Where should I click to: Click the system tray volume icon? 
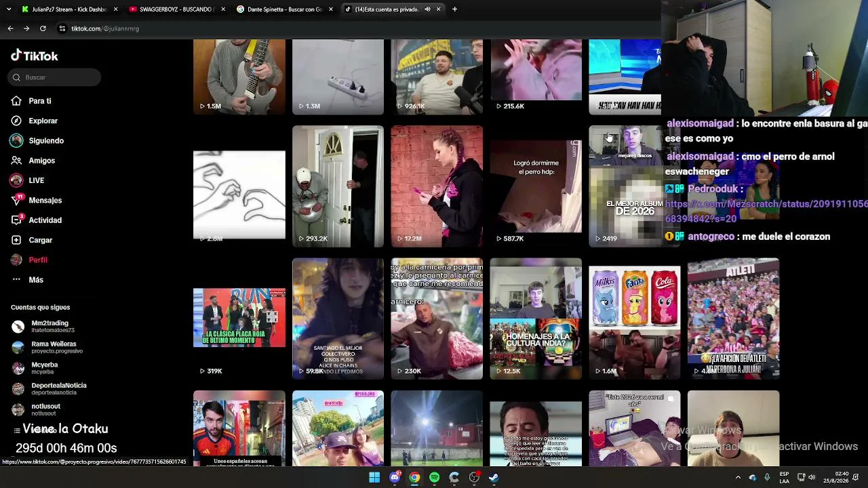pyautogui.click(x=812, y=478)
